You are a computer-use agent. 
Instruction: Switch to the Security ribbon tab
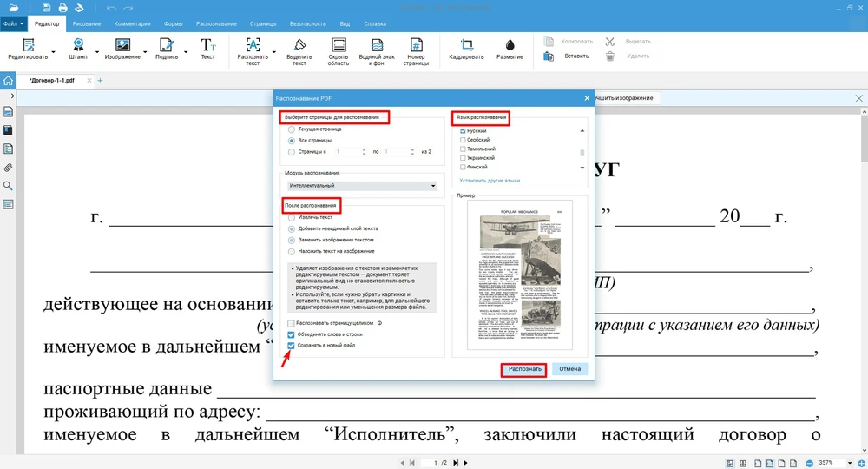(308, 23)
